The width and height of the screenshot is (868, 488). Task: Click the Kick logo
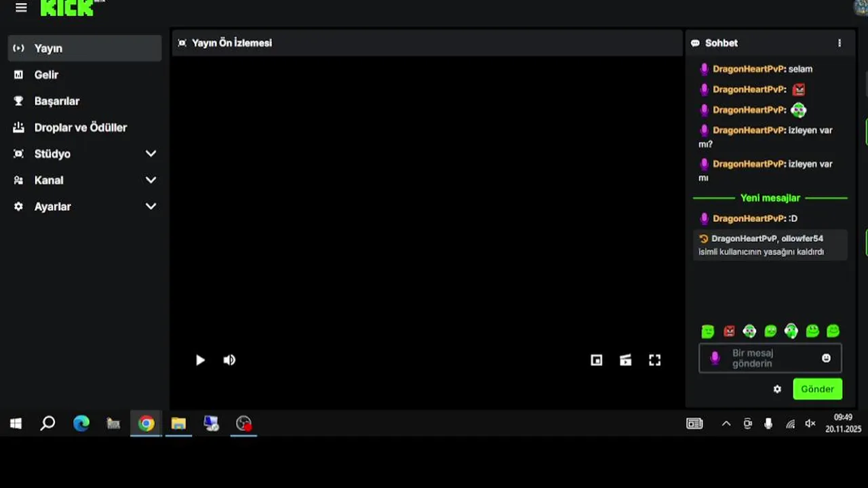pos(67,7)
